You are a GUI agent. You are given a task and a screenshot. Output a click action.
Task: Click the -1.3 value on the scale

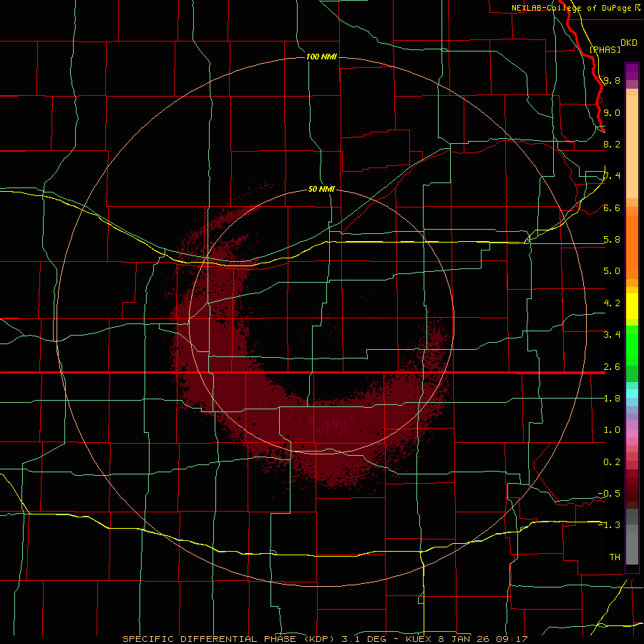point(609,525)
